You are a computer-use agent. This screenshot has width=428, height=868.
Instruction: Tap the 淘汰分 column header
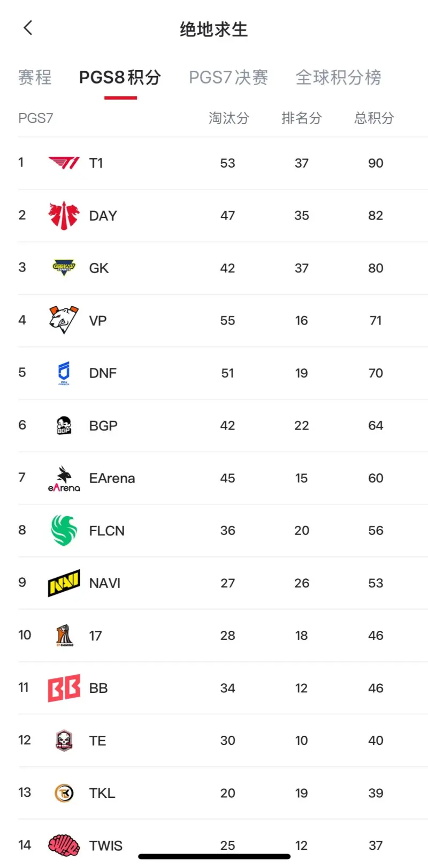click(229, 118)
